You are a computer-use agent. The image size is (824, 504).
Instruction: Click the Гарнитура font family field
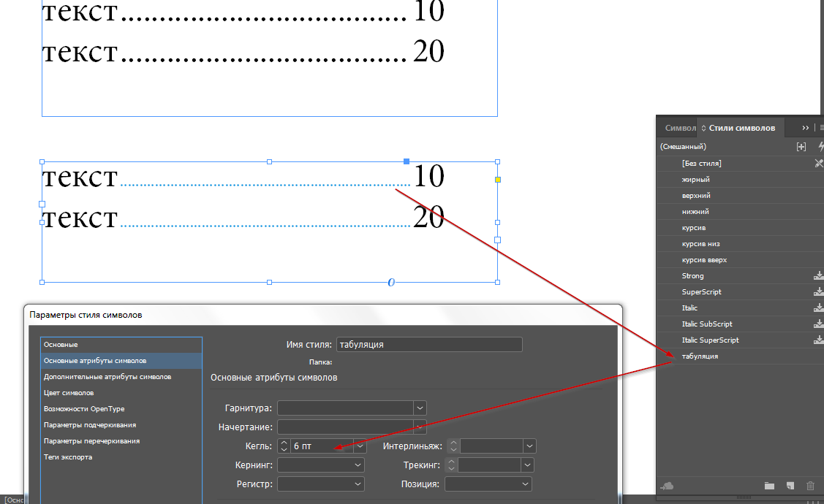pyautogui.click(x=346, y=408)
